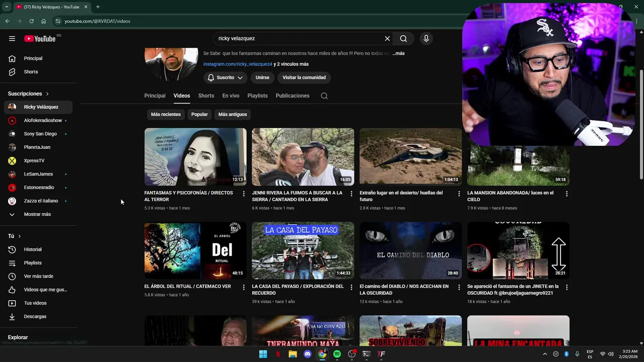
Task: Open options for El camino del DIABLO video
Action: pyautogui.click(x=459, y=287)
